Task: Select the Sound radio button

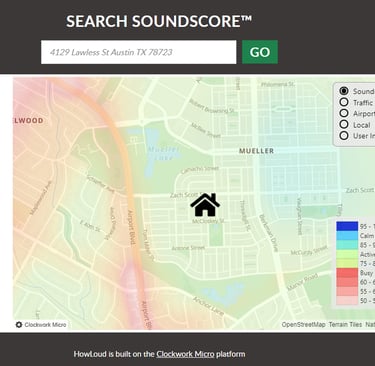Action: click(x=344, y=91)
